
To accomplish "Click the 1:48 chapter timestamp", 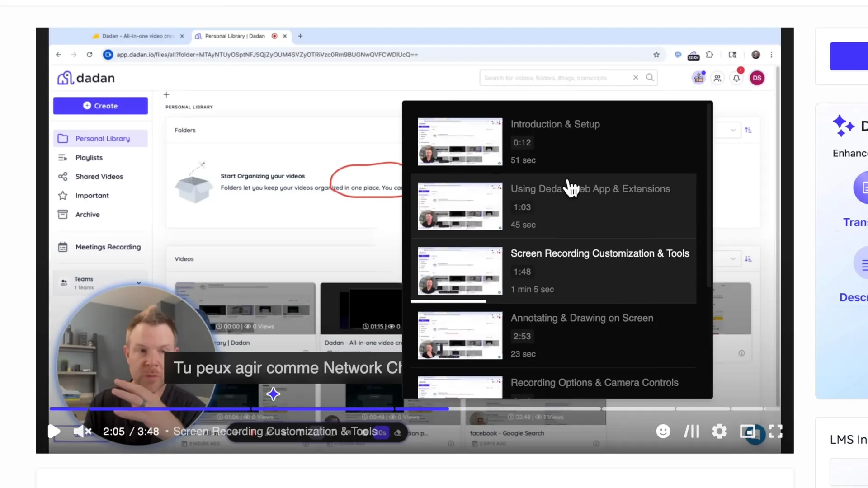I will (x=522, y=272).
